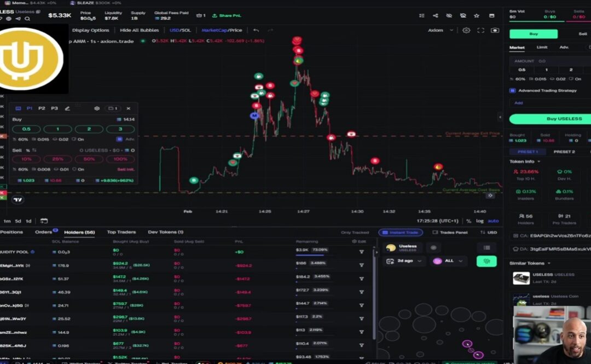This screenshot has width=591, height=364.
Task: Open the token search magnifier icon
Action: pyautogui.click(x=27, y=19)
